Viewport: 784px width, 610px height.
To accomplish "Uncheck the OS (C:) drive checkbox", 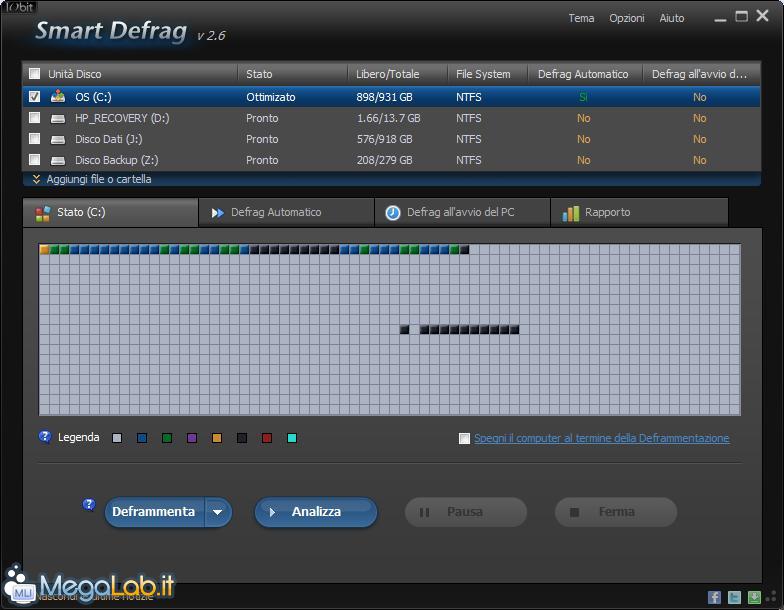I will (x=34, y=96).
